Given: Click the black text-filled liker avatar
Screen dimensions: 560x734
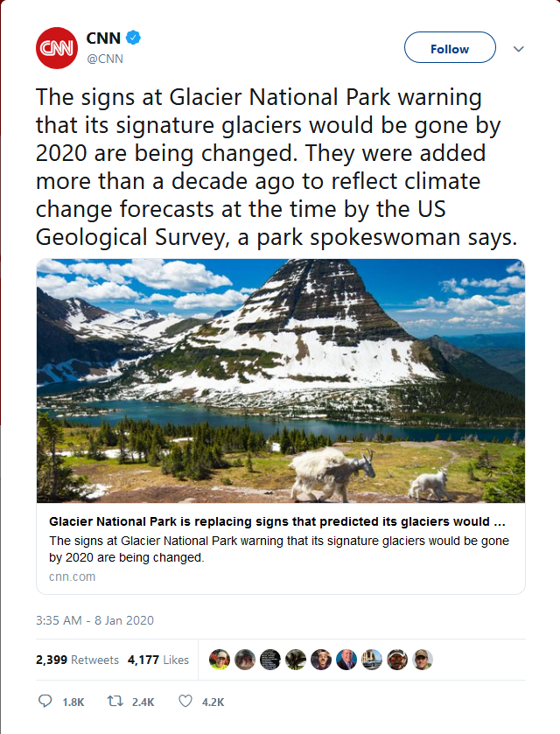Looking at the screenshot, I should click(270, 660).
